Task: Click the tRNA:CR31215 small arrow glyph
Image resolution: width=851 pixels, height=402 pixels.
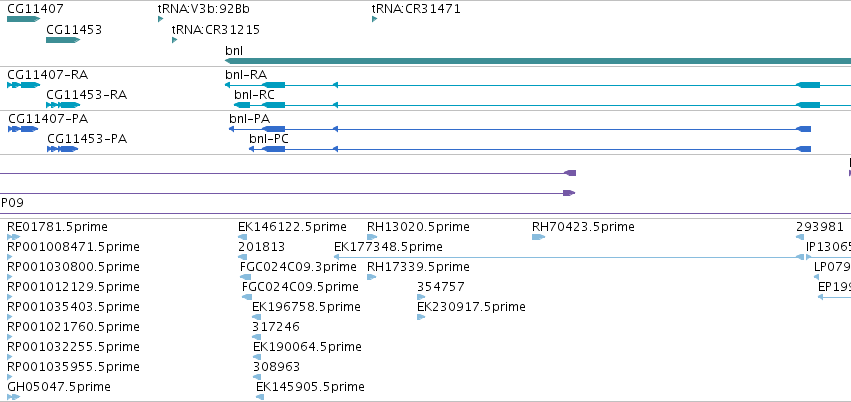Action: 174,40
